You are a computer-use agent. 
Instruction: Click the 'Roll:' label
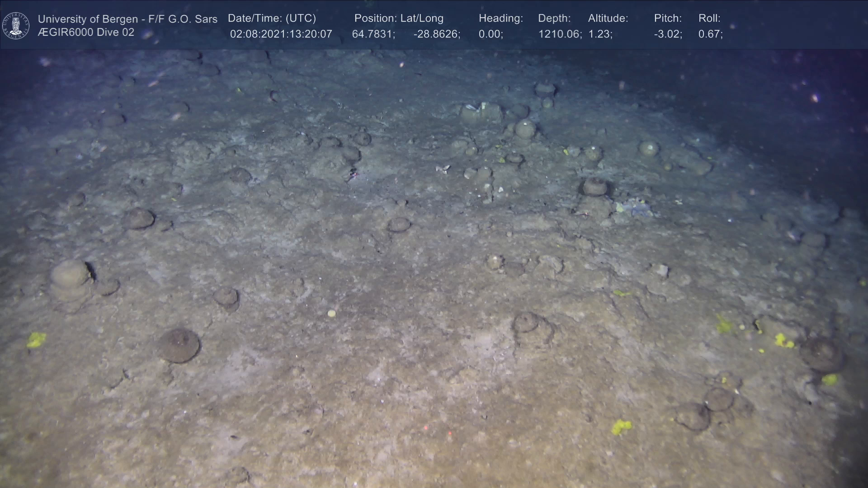tap(709, 19)
